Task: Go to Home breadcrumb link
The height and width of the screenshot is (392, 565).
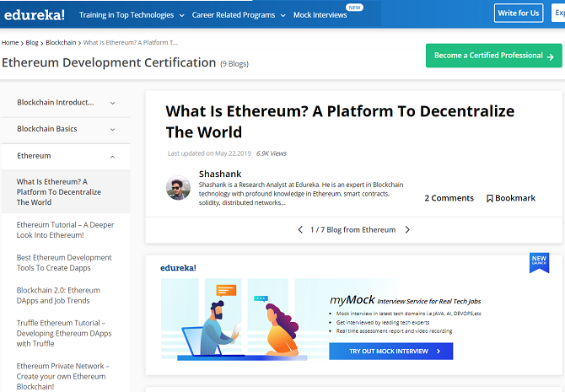Action: (10, 42)
